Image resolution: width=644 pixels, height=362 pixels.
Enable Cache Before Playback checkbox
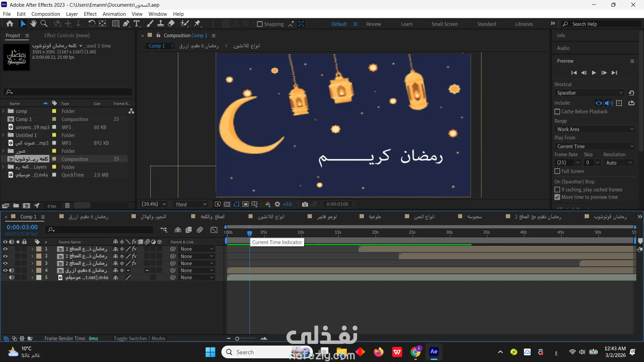pyautogui.click(x=557, y=112)
